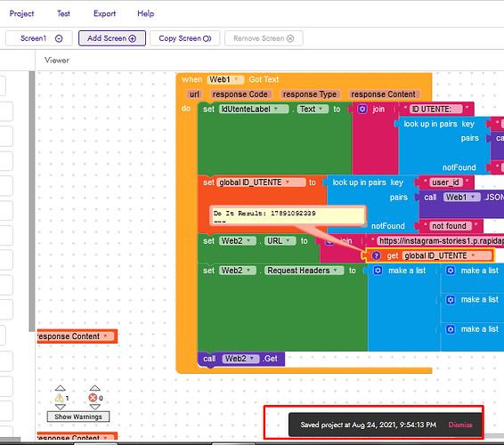Click the call Web2 .Get block
The image size is (504, 445).
point(241,359)
